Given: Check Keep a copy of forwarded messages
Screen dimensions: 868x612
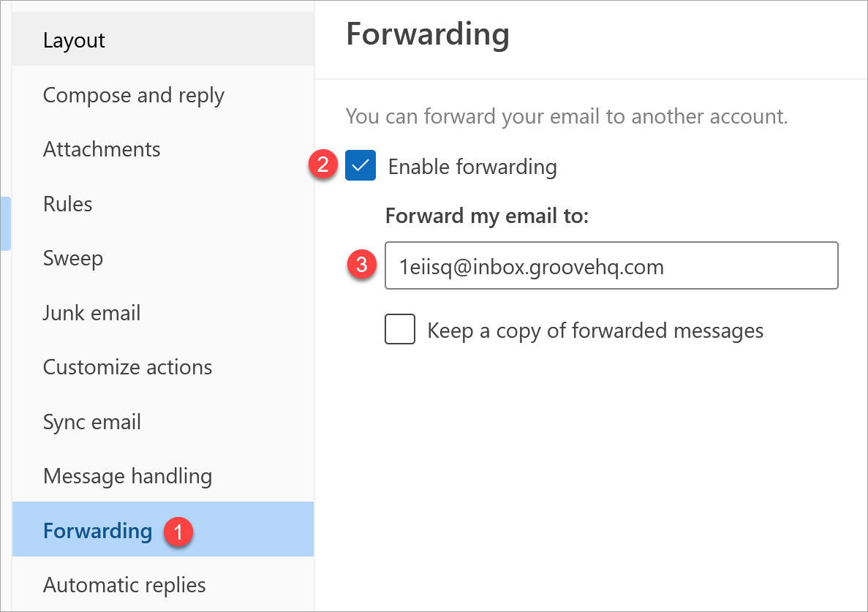Looking at the screenshot, I should click(x=400, y=330).
